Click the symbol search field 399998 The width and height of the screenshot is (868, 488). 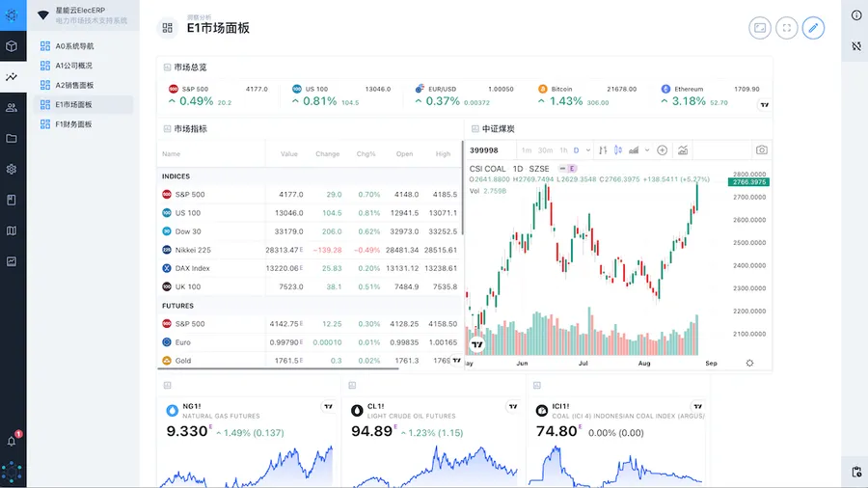(491, 150)
